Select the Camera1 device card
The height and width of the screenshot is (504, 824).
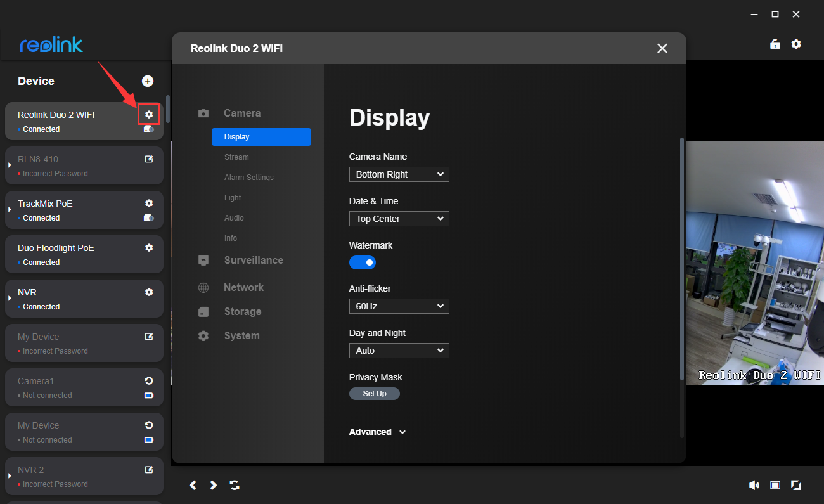coord(84,387)
